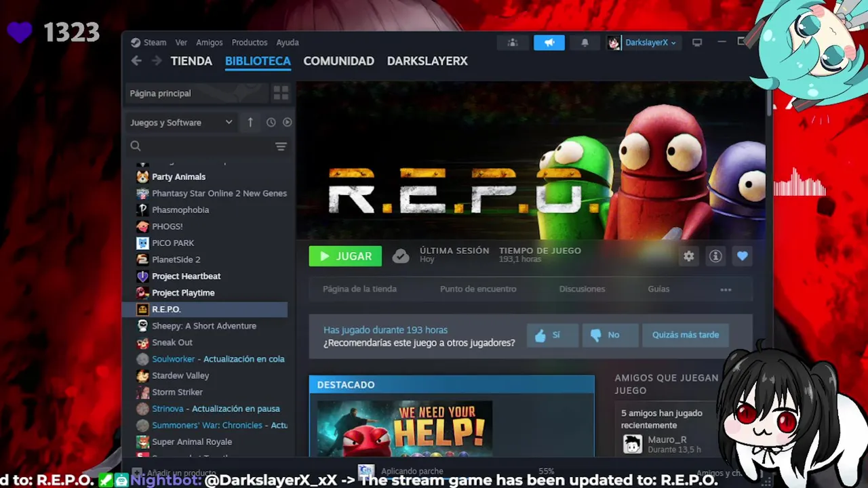Screen dimensions: 868x488
Task: Sort library with the up arrow icon
Action: coord(250,123)
